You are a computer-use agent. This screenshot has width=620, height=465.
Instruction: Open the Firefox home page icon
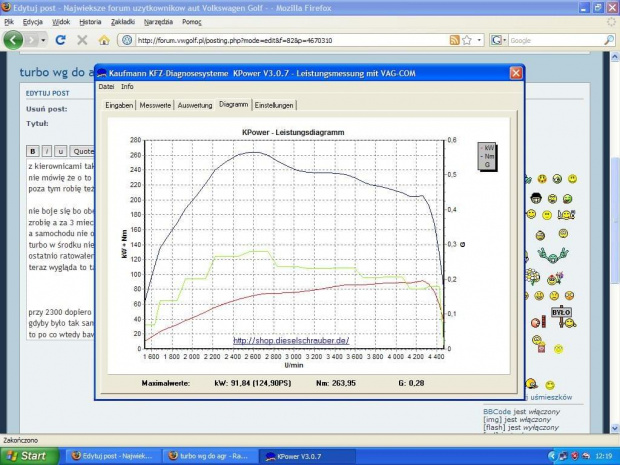104,40
